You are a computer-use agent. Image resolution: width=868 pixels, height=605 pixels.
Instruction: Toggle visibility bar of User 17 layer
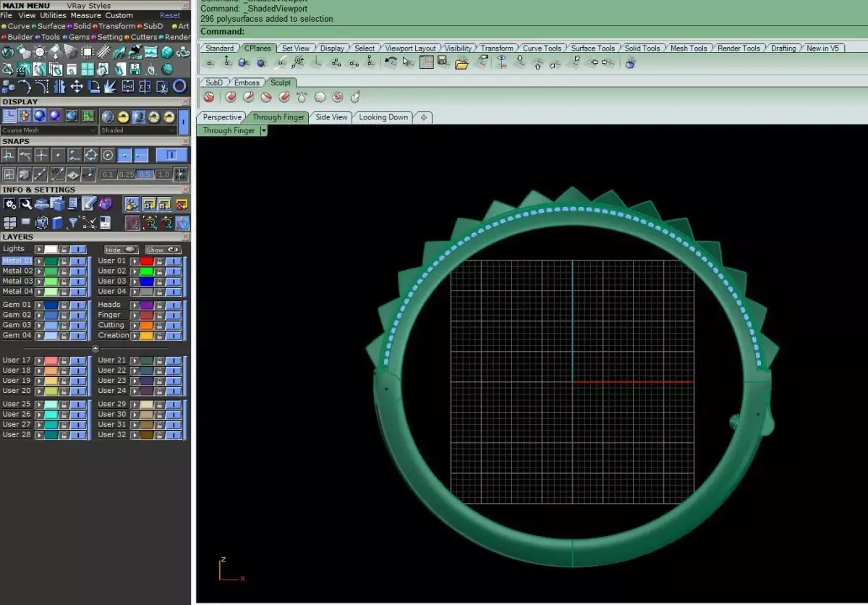(x=78, y=360)
